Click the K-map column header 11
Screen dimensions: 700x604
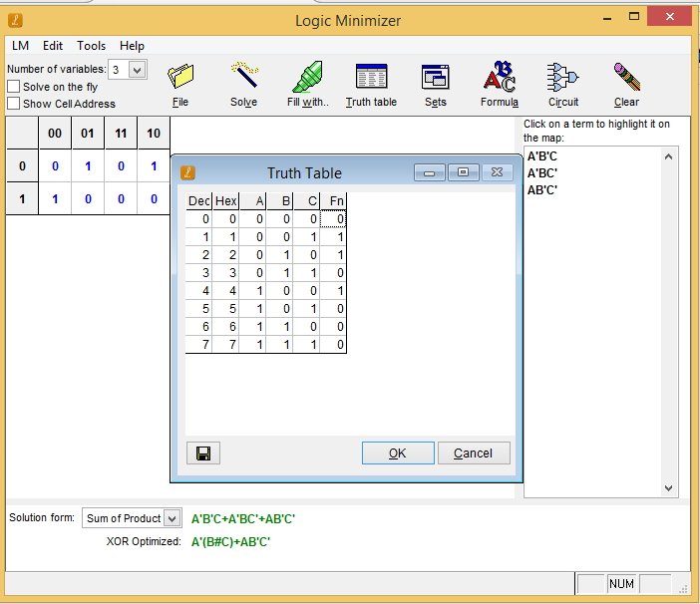pos(121,133)
